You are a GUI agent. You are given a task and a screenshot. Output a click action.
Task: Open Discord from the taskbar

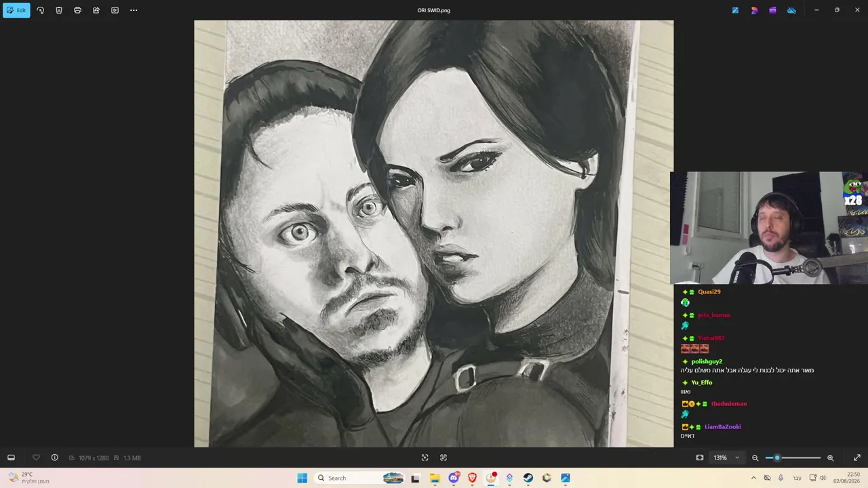[x=454, y=478]
